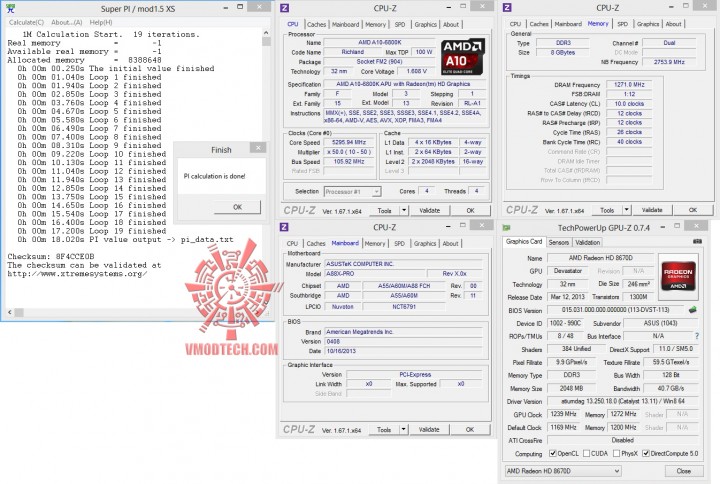
Task: Click the xtremesystems.org URL line in Super PI
Action: pyautogui.click(x=77, y=274)
